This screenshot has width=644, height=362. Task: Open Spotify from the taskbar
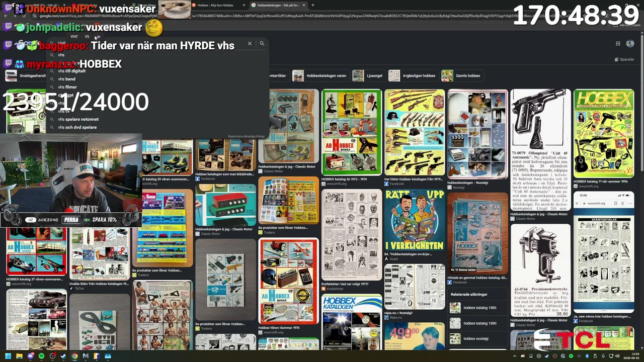(41, 356)
